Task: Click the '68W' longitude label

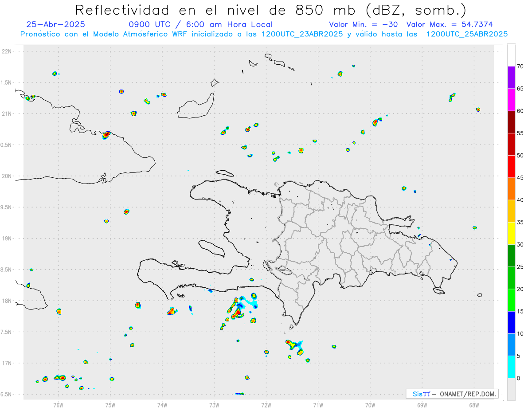Action: point(474,405)
